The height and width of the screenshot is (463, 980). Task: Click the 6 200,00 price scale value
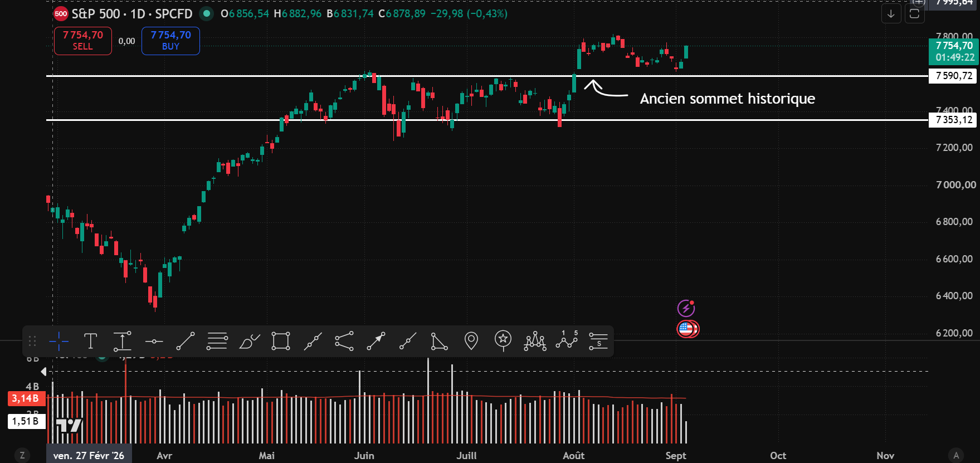click(954, 333)
